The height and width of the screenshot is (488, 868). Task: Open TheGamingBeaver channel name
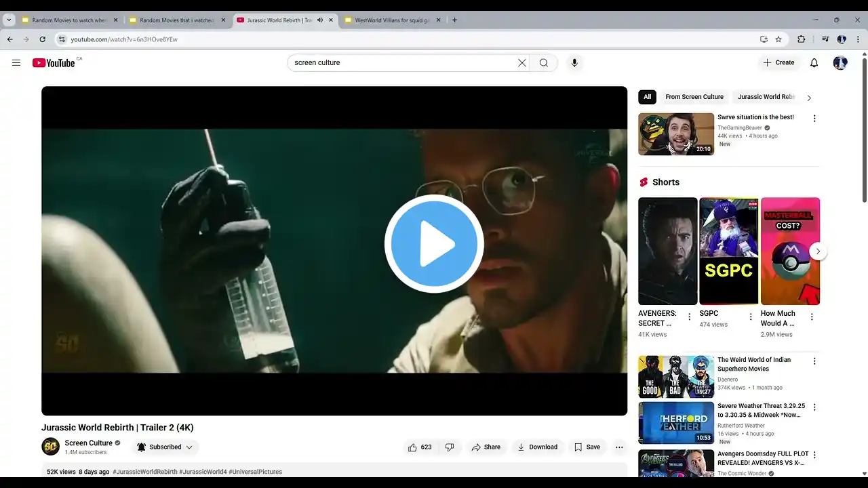pos(740,127)
